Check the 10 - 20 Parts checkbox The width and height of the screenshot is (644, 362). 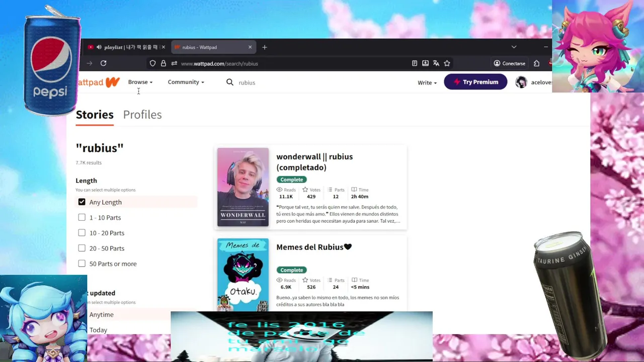point(82,233)
